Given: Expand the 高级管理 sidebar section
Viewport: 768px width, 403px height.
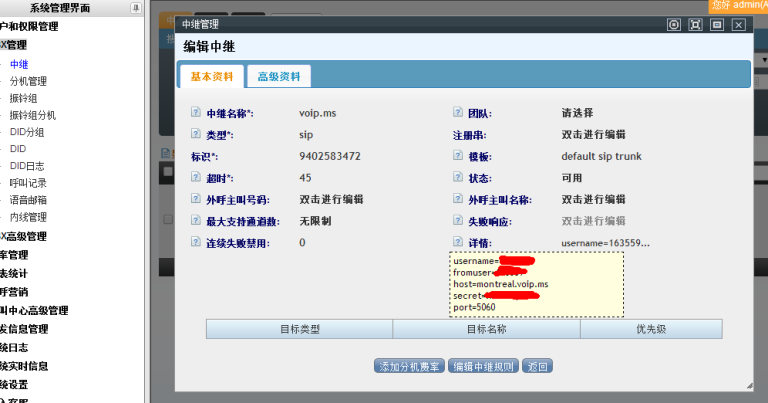Looking at the screenshot, I should [26, 237].
